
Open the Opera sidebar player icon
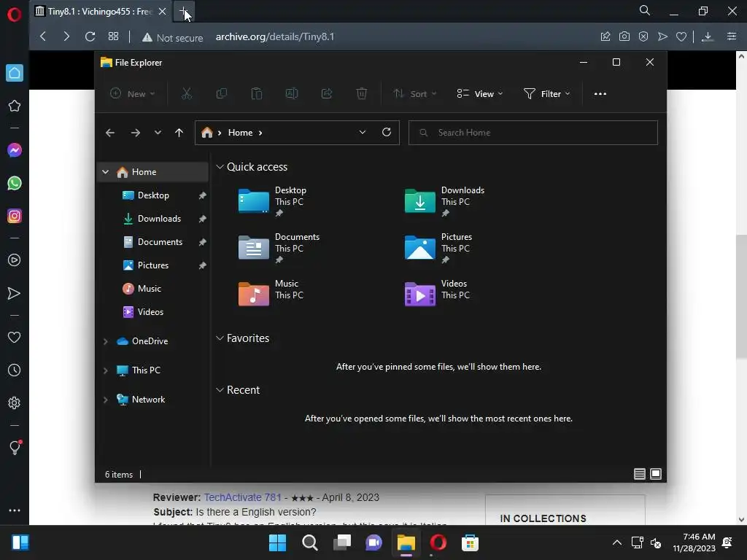point(15,260)
